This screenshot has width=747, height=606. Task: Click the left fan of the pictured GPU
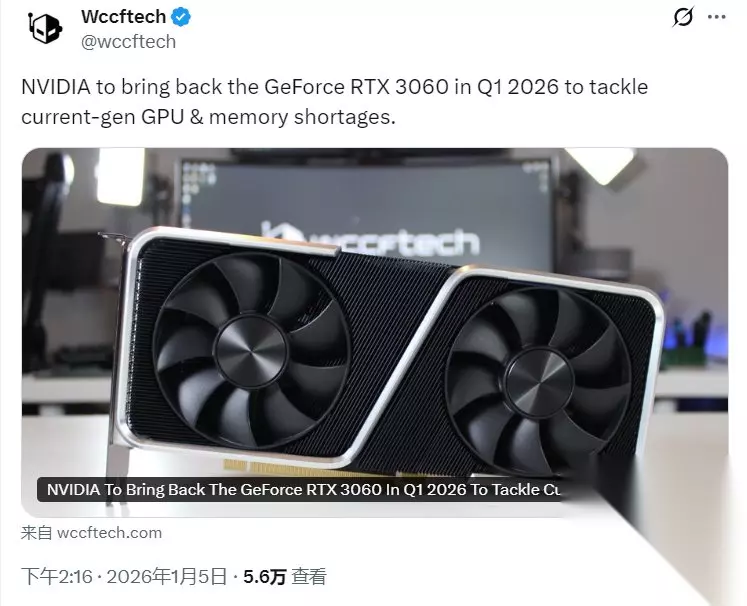click(251, 351)
